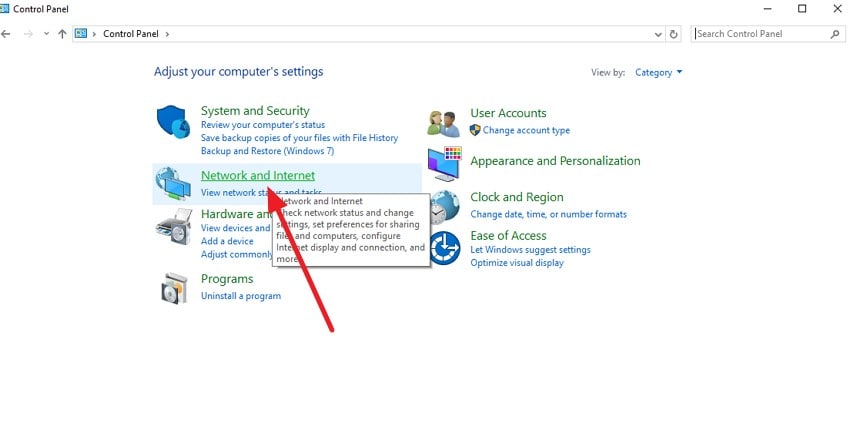850x437 pixels.
Task: Click the Control Panel breadcrumb
Action: (x=131, y=34)
